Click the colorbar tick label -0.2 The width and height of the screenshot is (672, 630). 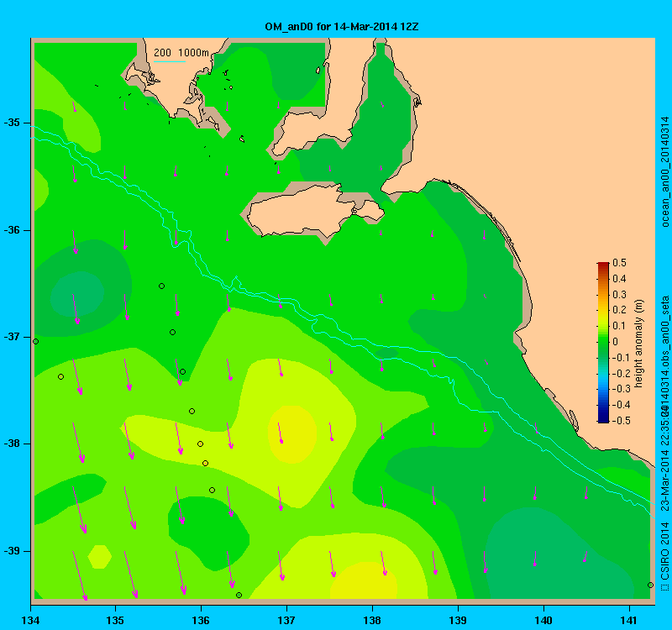click(x=621, y=373)
